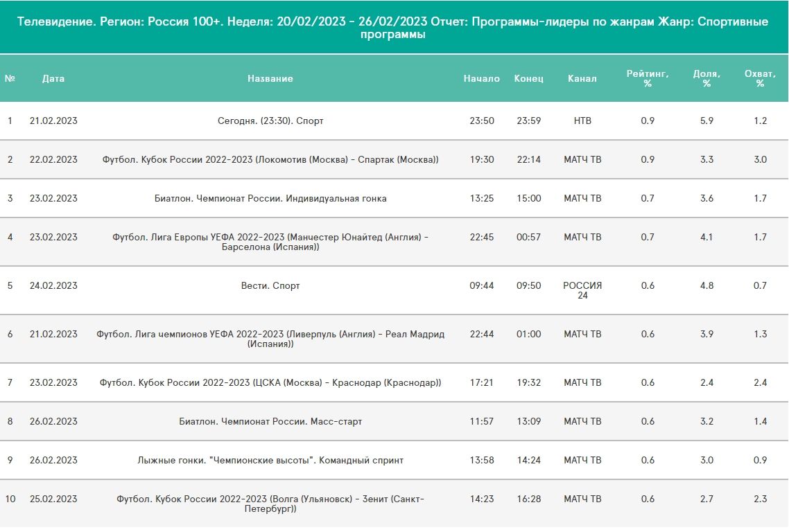Click the 'Канал' column header
The height and width of the screenshot is (532, 789).
(582, 78)
